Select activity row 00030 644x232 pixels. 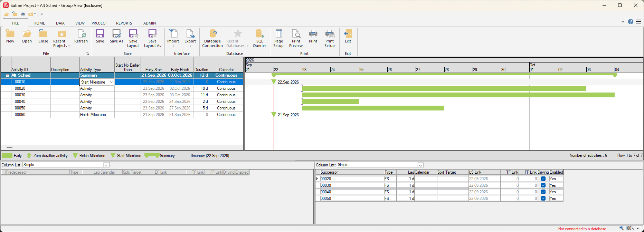coord(122,95)
